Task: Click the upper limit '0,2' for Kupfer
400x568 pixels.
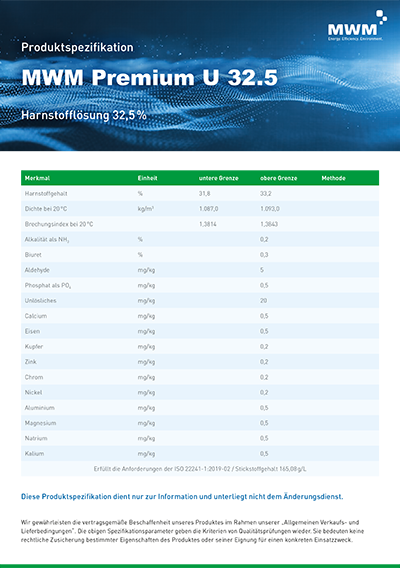Action: pyautogui.click(x=264, y=347)
